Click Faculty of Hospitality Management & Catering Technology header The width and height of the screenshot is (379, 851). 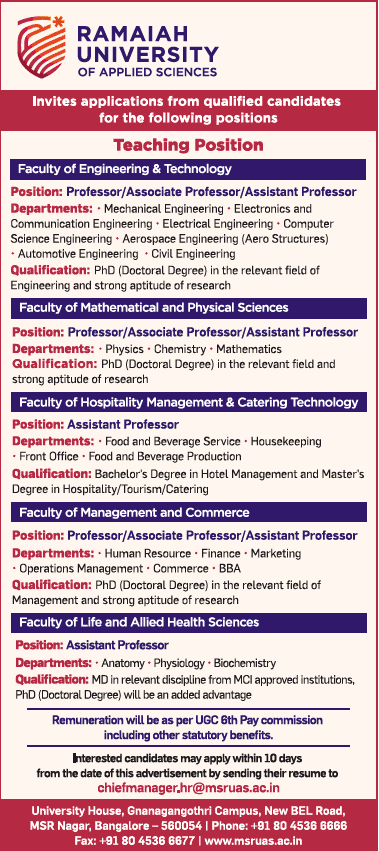click(x=188, y=402)
